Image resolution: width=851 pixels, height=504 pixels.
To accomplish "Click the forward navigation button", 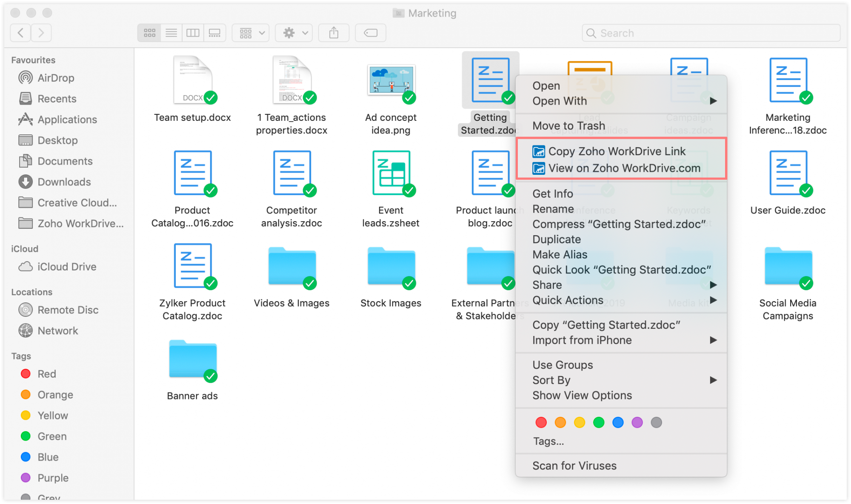I will pos(40,33).
